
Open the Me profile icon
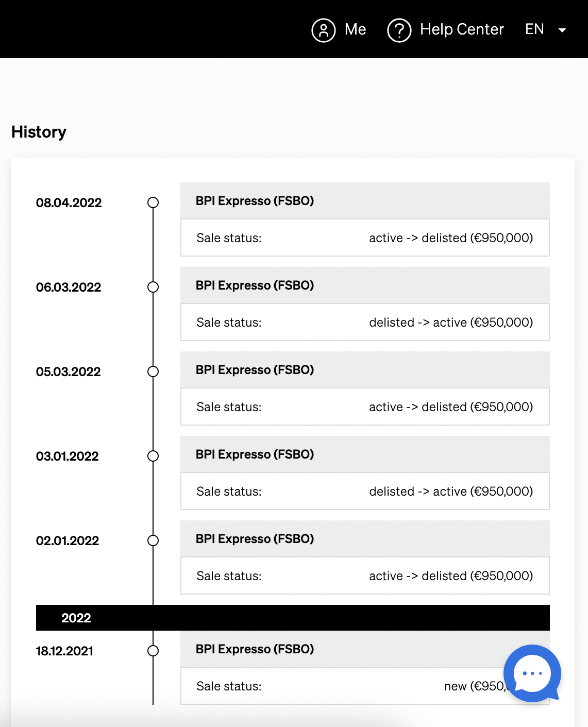click(x=324, y=30)
